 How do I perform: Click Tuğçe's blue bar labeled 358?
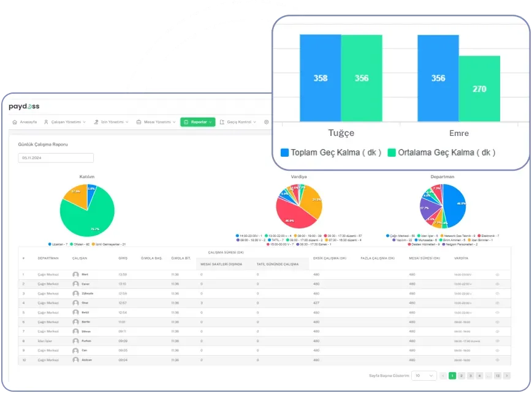(321, 78)
